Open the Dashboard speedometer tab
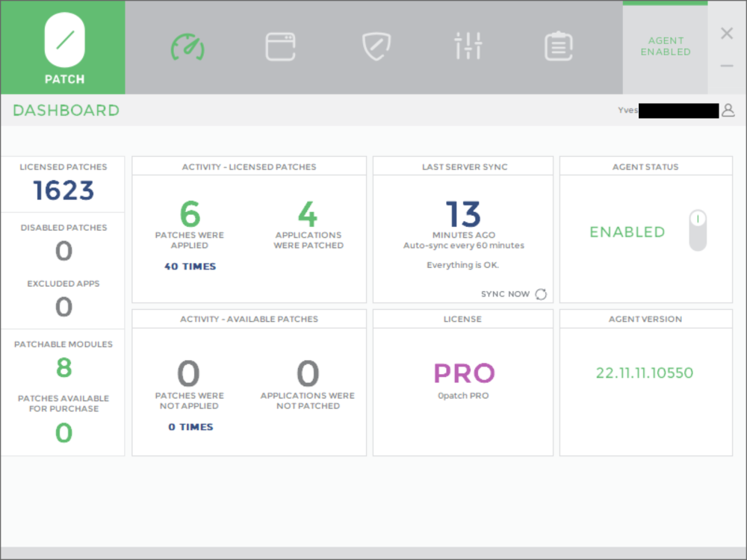 187,46
